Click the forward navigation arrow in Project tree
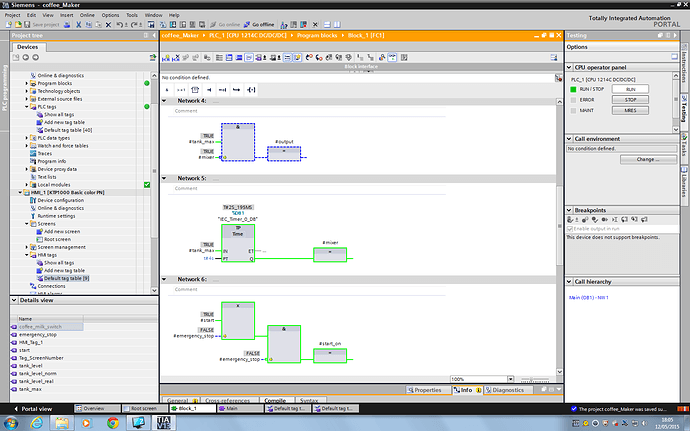 (35, 57)
